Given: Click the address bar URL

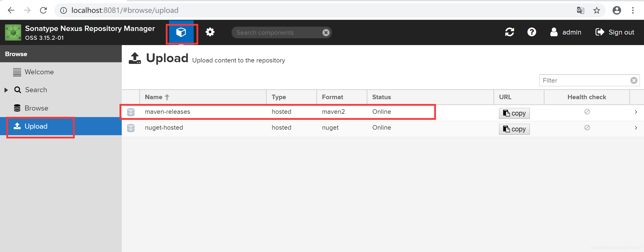Looking at the screenshot, I should 125,10.
